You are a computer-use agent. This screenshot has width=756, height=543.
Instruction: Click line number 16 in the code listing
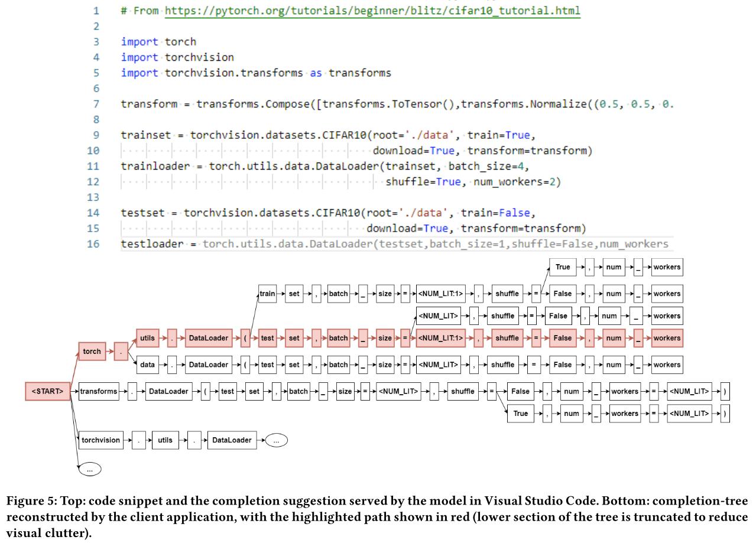[x=93, y=243]
